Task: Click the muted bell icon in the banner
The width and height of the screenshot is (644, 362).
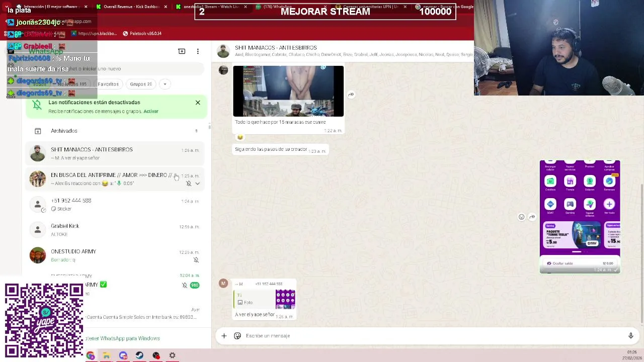Action: coord(37,105)
